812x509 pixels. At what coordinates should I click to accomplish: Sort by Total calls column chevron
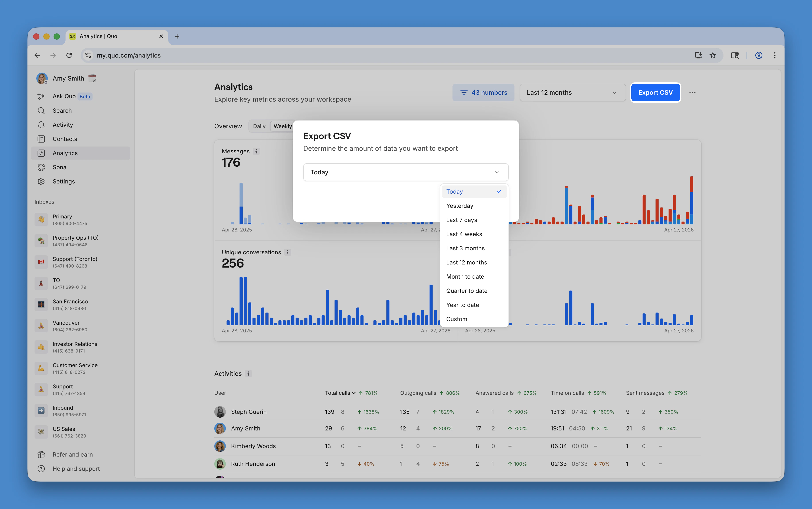(354, 393)
